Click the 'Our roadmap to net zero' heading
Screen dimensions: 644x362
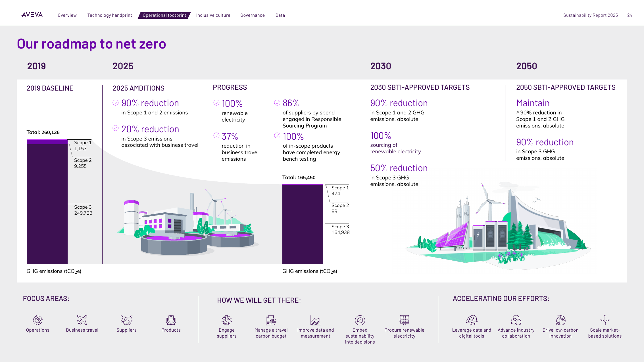pos(91,44)
